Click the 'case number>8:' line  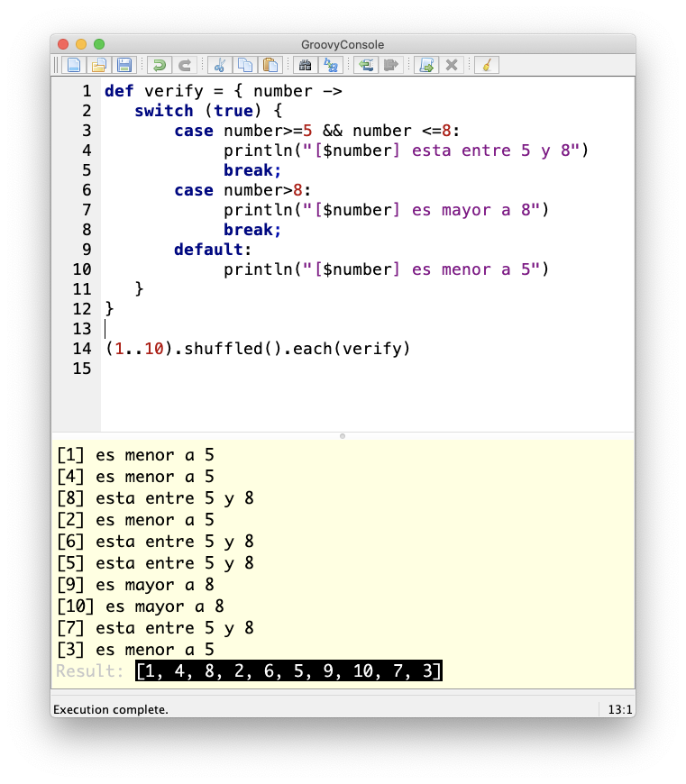point(243,190)
